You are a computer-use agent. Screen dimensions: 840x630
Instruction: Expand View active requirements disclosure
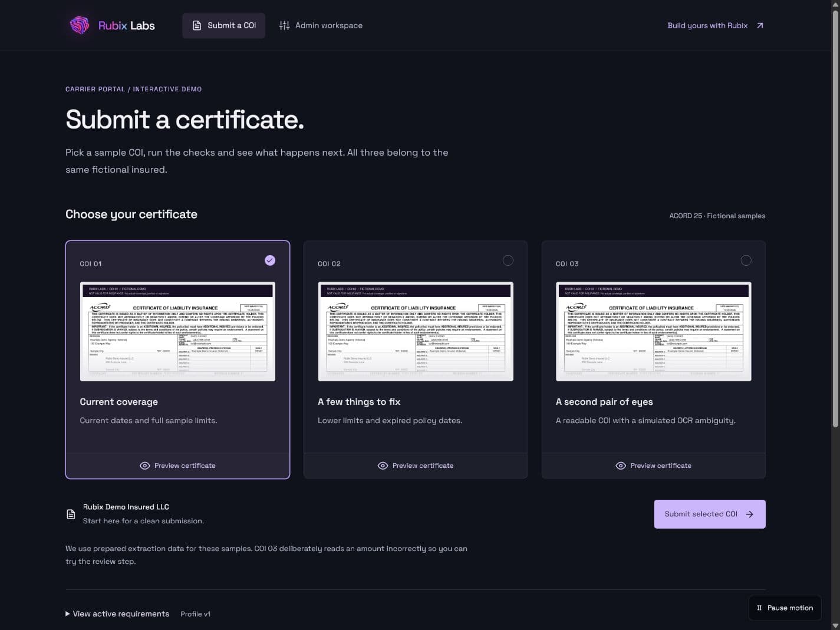(x=117, y=613)
